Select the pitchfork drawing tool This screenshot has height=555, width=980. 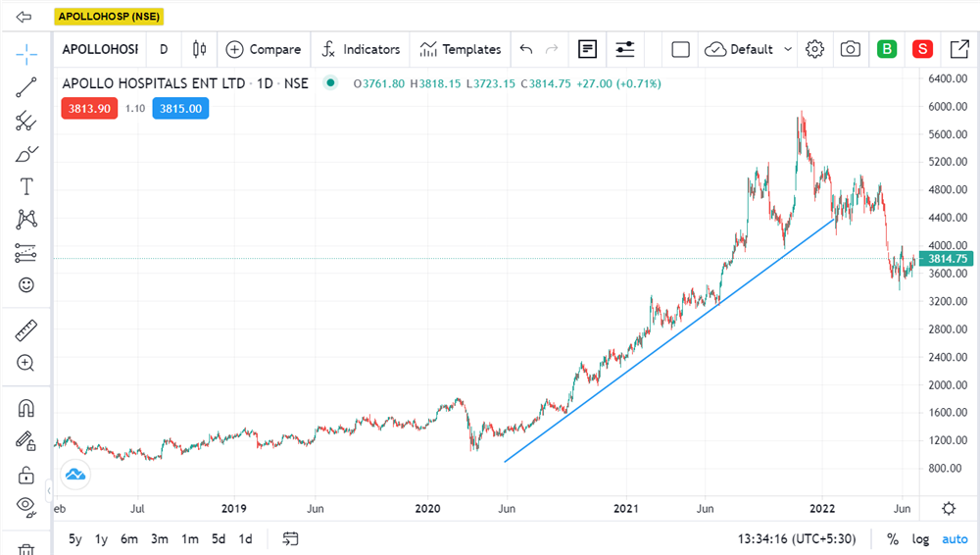[26, 121]
